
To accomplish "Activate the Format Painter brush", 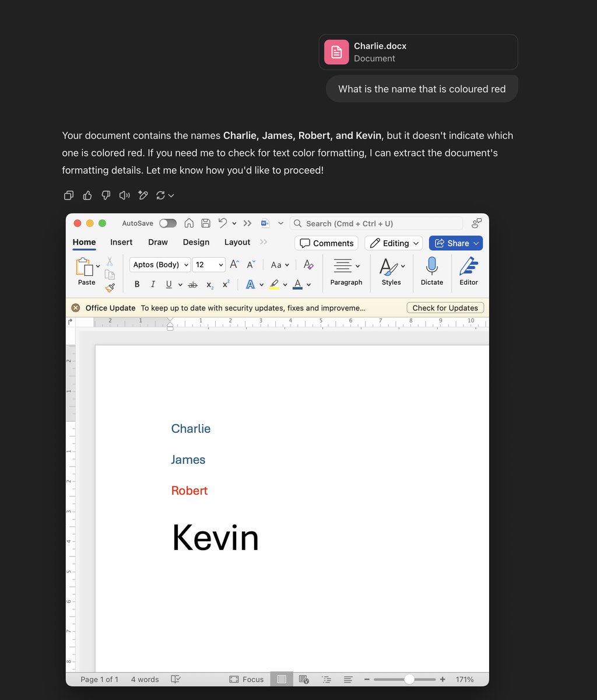I will [110, 288].
